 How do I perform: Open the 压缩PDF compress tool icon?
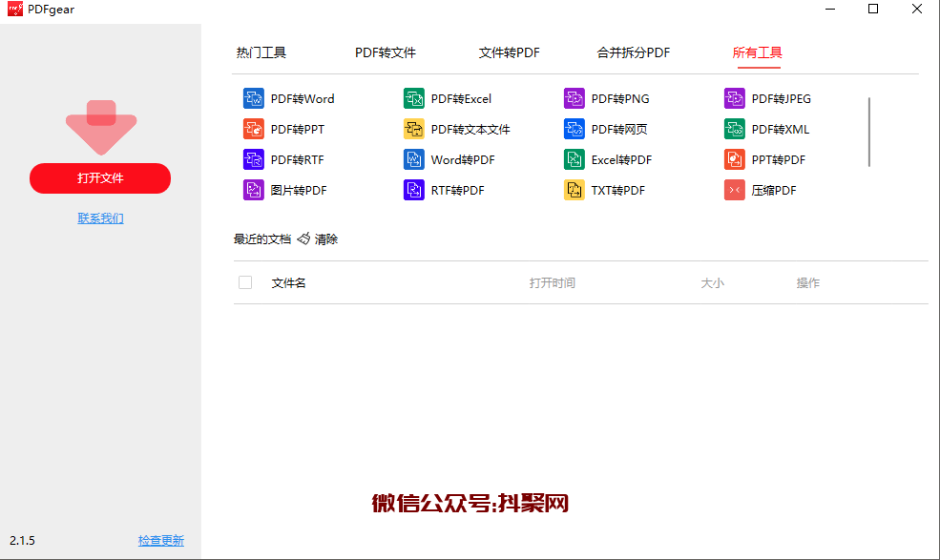click(x=735, y=190)
